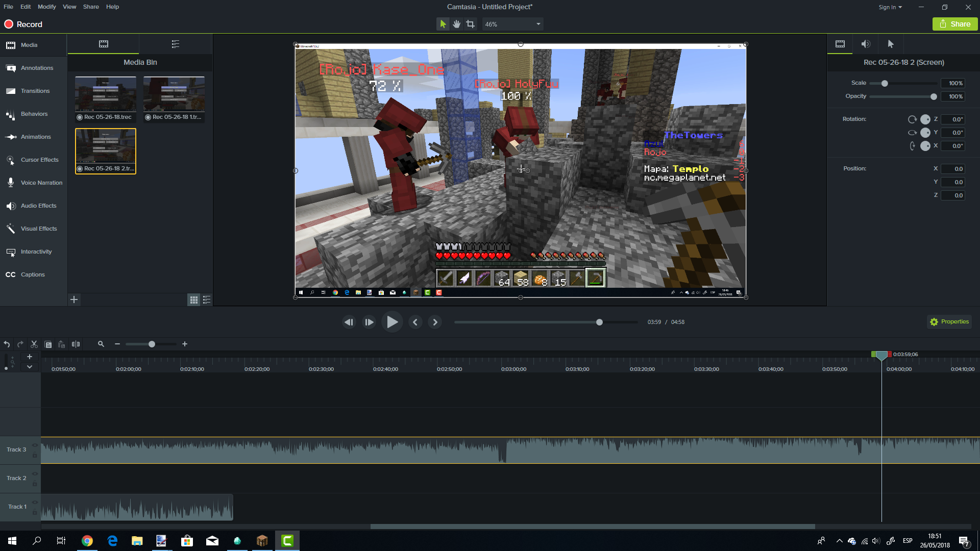980x551 pixels.
Task: Open the Annotations panel
Action: point(33,68)
